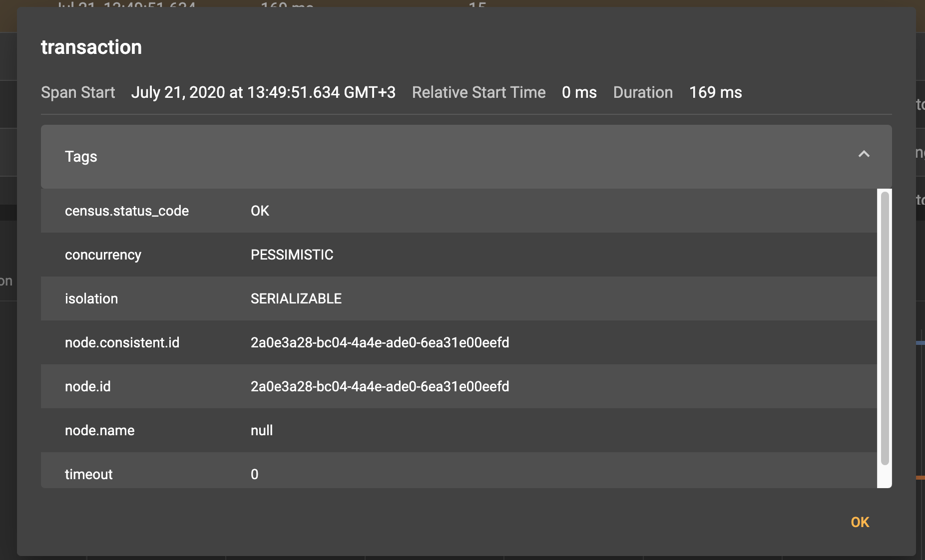Click the node.name null value

click(x=262, y=430)
